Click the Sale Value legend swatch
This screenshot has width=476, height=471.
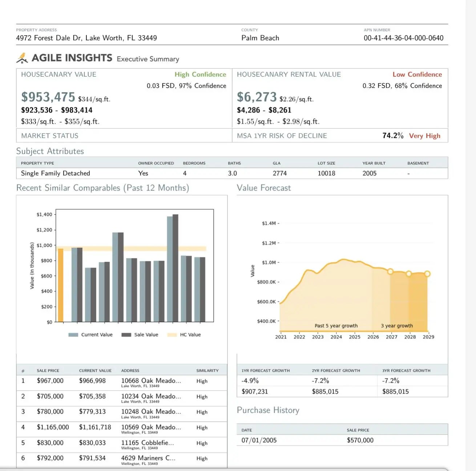(x=126, y=335)
